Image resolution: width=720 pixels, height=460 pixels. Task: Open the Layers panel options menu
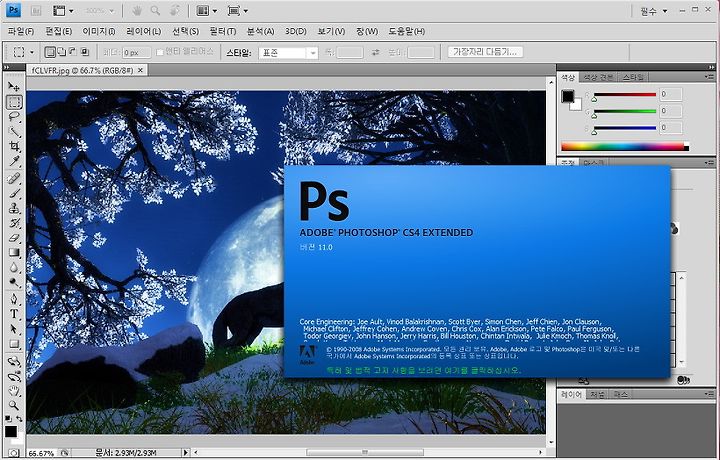[709, 394]
